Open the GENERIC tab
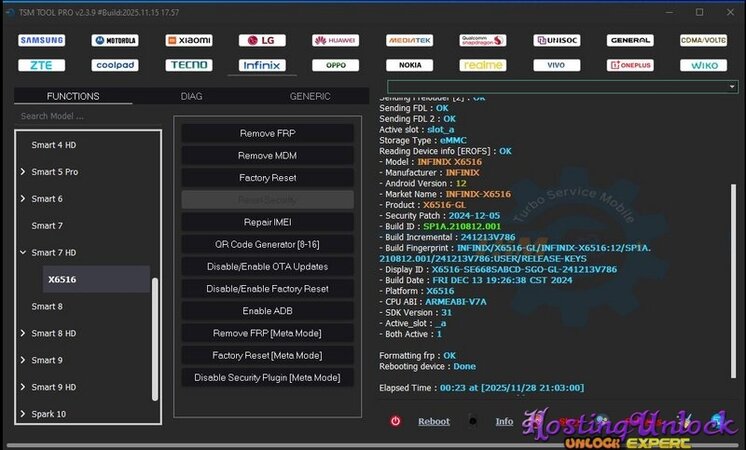Screen dimensions: 746x450 click(x=309, y=96)
